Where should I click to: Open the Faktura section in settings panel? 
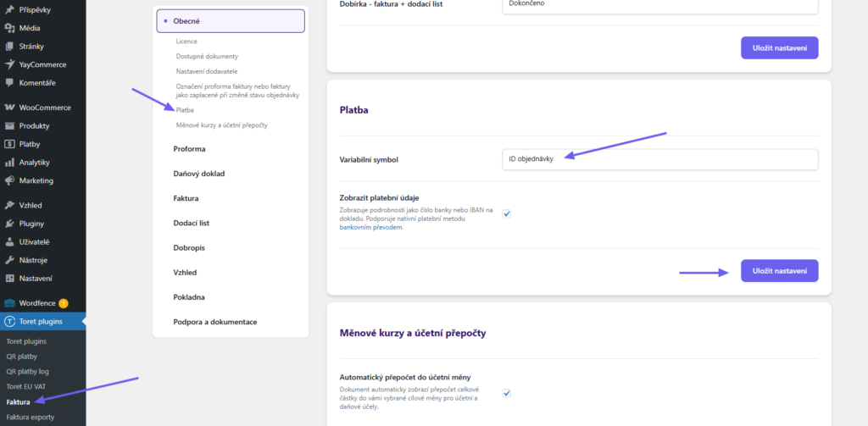point(186,198)
